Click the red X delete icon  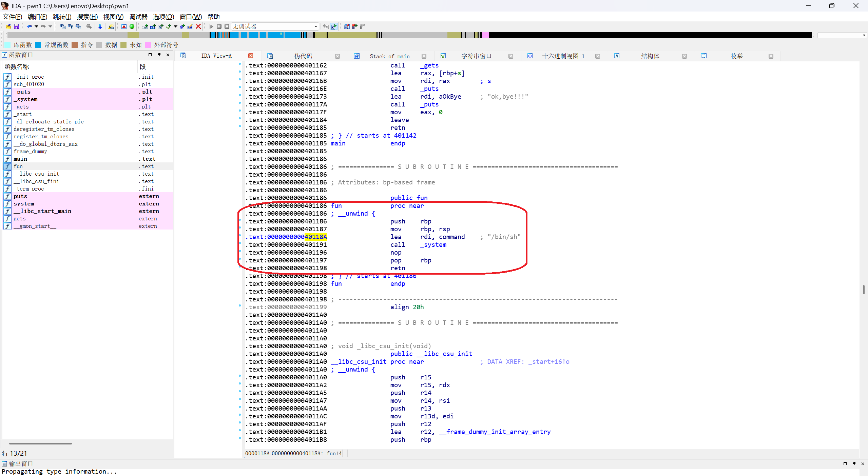(x=198, y=26)
